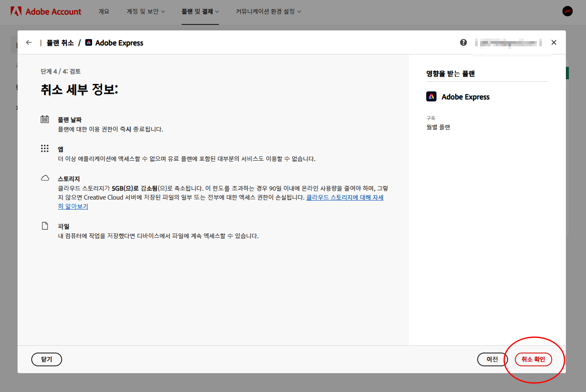Screen dimensions: 586x392
Task: Click the 파일 label text
Action: 63,226
